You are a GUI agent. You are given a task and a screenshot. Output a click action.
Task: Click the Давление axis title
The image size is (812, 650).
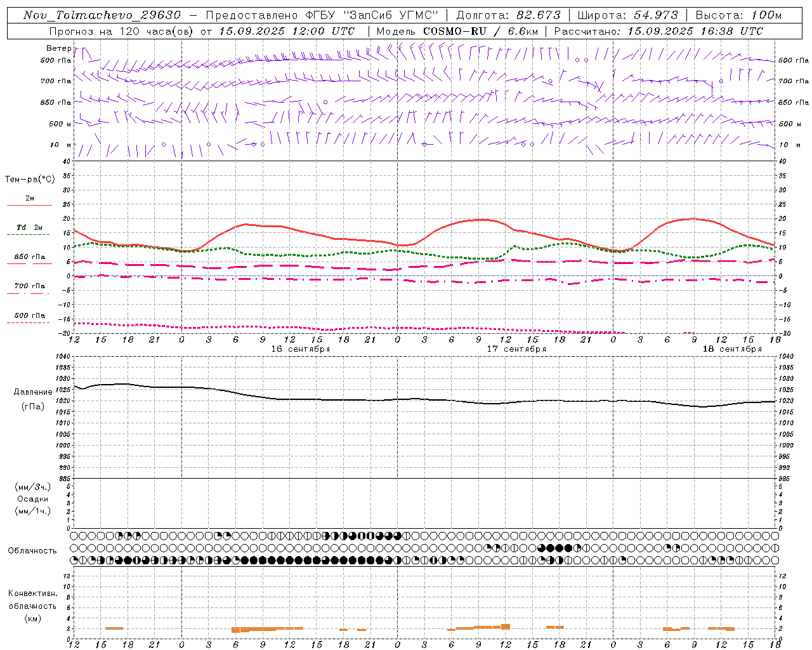[33, 392]
